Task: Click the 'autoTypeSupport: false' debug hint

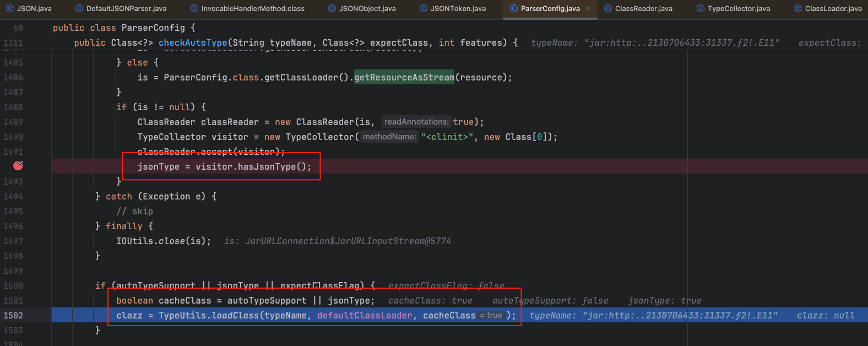Action: click(x=550, y=300)
